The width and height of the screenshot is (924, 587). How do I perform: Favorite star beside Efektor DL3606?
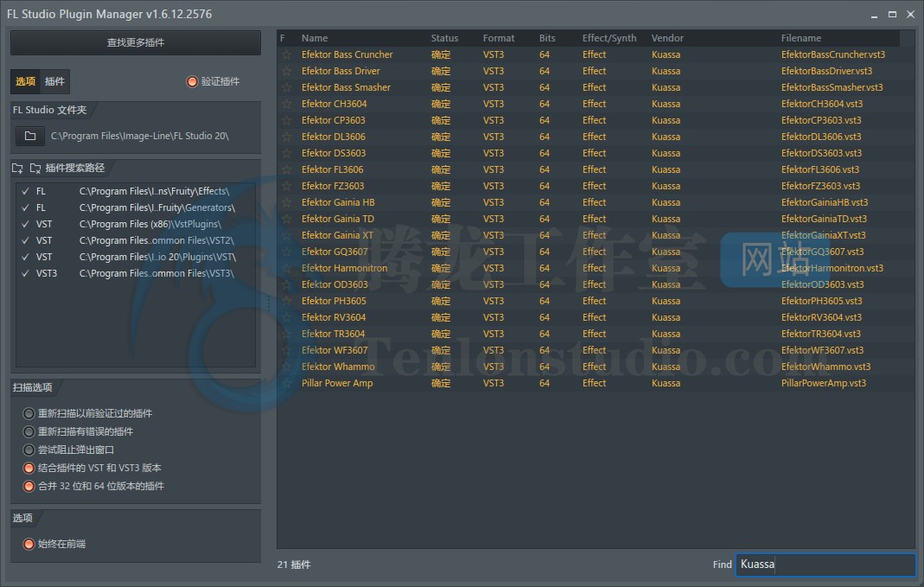[286, 137]
